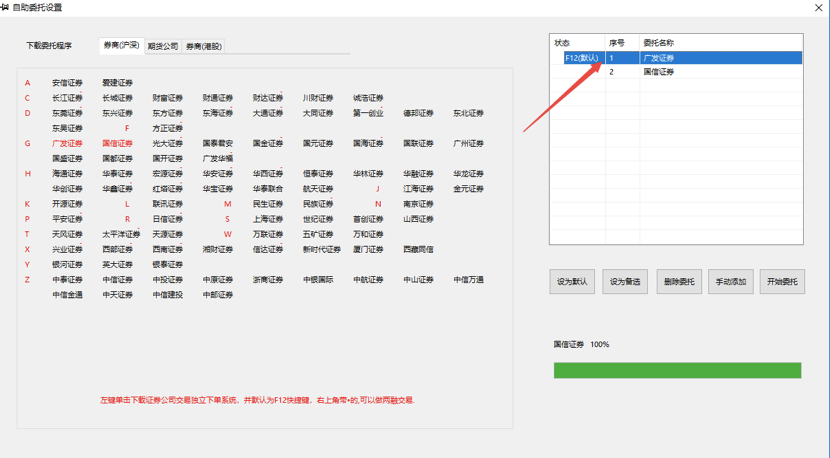Click the 国信证券 download progress bar
830x458 pixels.
pyautogui.click(x=677, y=370)
